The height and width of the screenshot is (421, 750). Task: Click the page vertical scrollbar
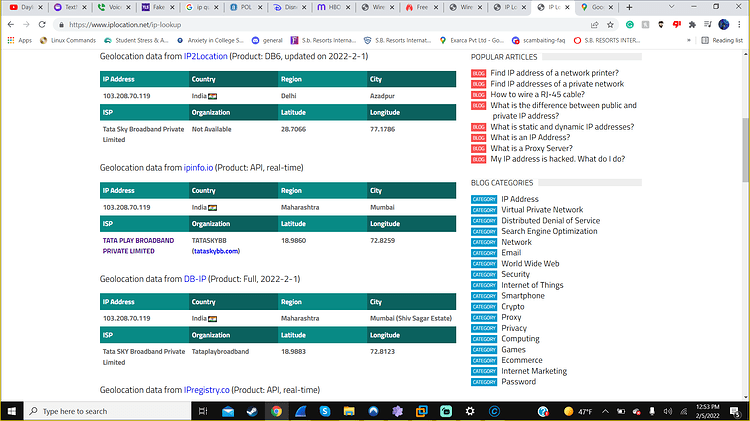tap(745, 150)
